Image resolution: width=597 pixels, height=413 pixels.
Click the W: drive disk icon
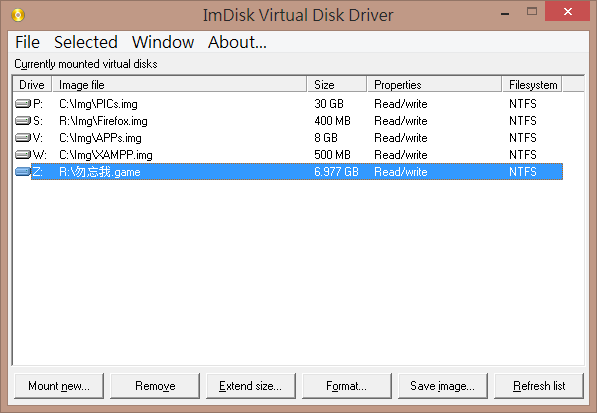coord(23,155)
